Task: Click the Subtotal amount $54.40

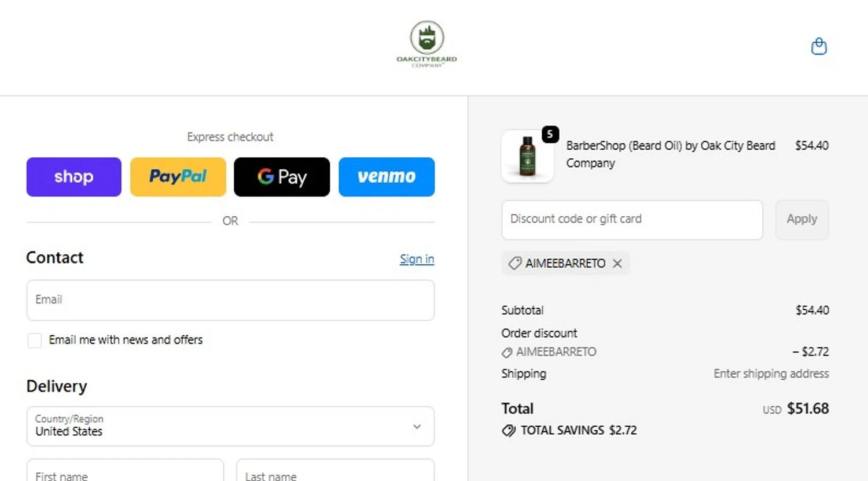Action: pos(812,310)
